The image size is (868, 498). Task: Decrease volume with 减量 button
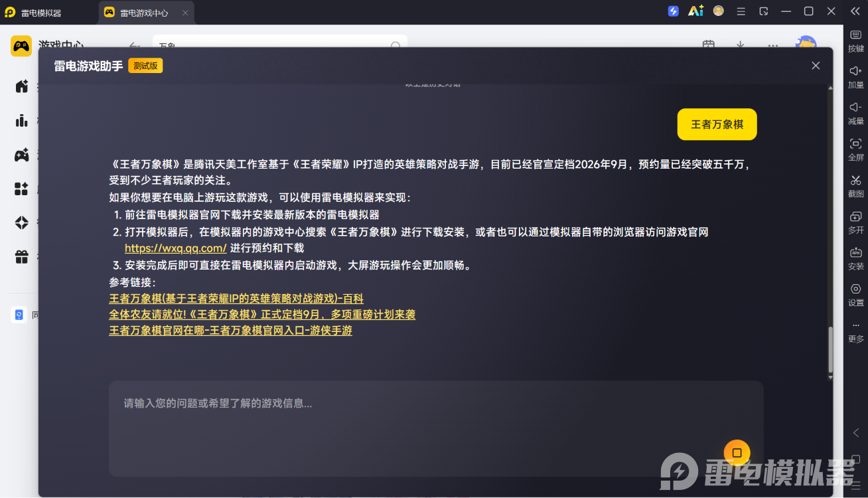(856, 114)
